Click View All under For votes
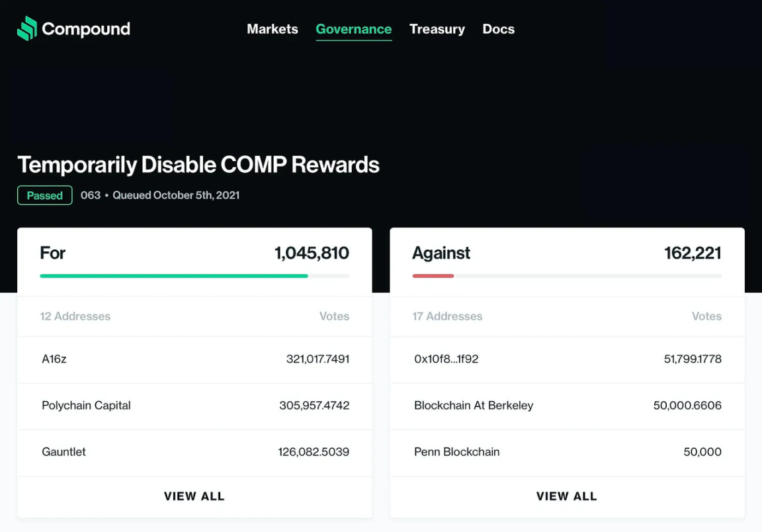Viewport: 762px width, 532px height. pyautogui.click(x=194, y=496)
